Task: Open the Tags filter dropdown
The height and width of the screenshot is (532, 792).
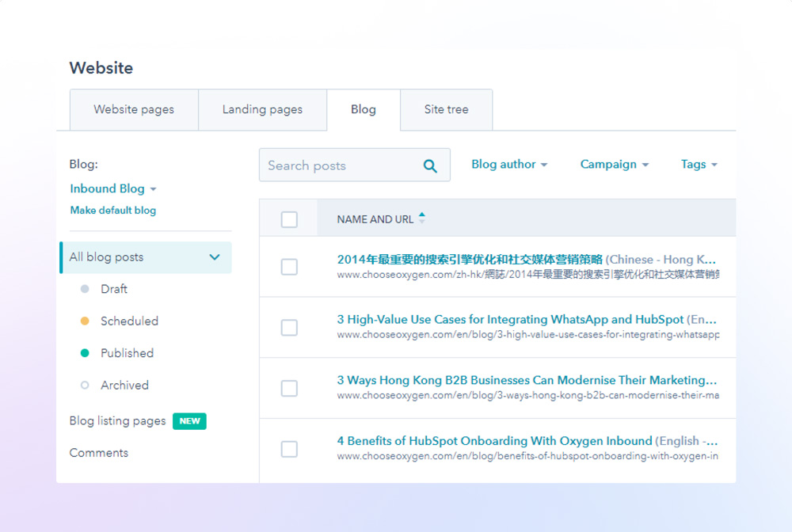Action: (x=698, y=164)
